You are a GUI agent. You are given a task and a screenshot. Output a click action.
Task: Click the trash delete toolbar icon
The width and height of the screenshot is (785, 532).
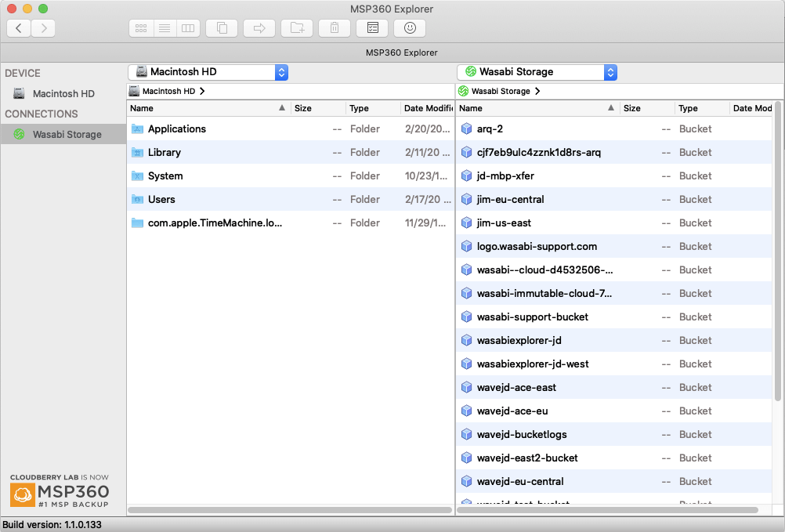pos(335,28)
